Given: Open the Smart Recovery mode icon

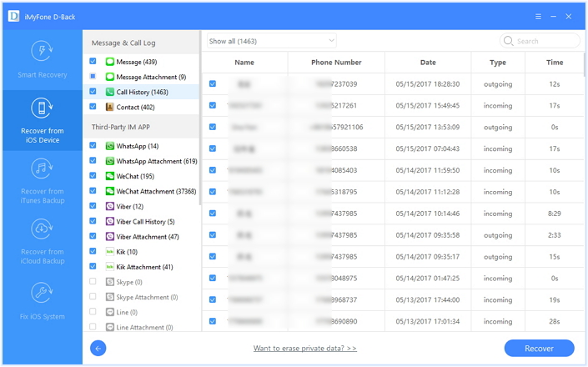Looking at the screenshot, I should click(42, 51).
